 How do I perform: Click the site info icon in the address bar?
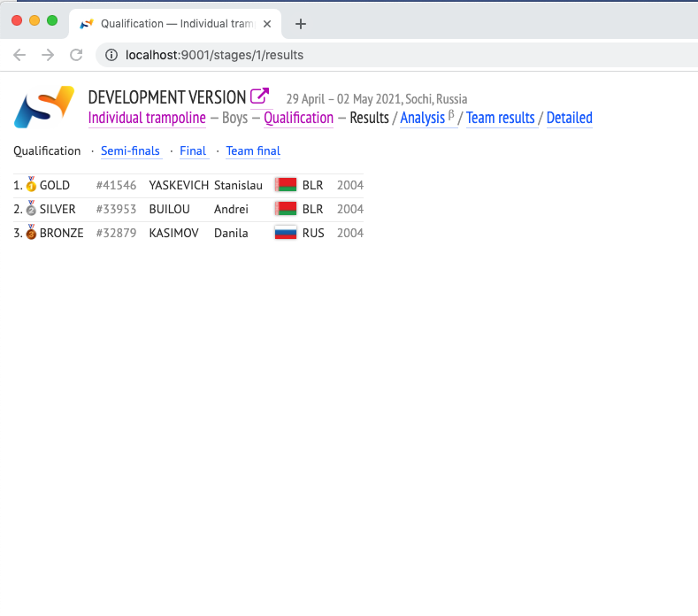(x=111, y=55)
